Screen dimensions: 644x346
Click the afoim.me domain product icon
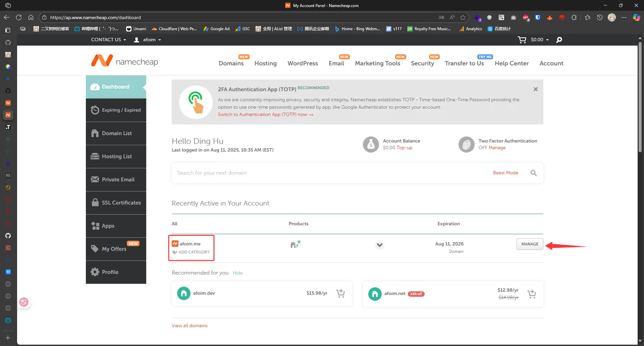coord(295,244)
